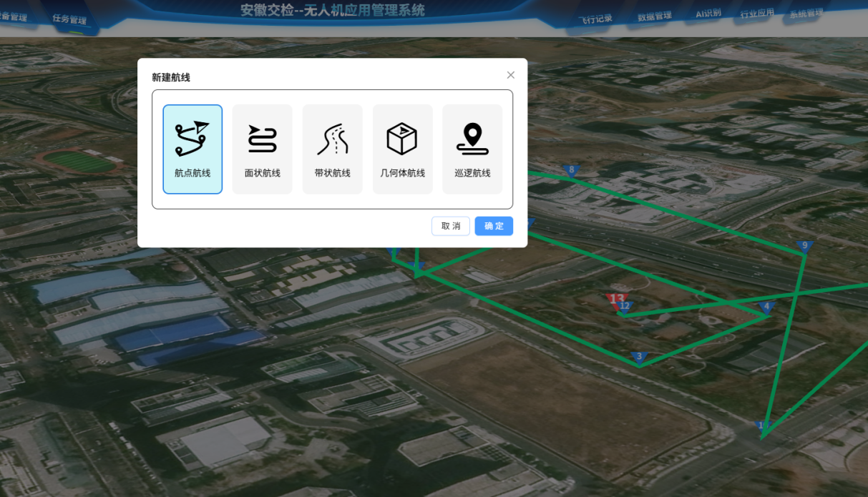Select blue waypoint marker 12
This screenshot has width=868, height=497.
click(x=625, y=307)
